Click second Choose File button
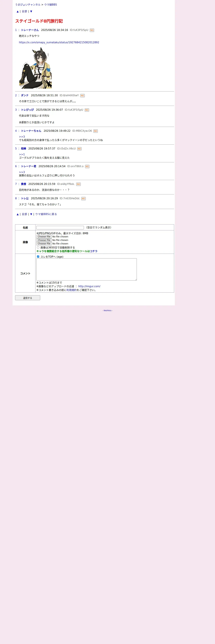The height and width of the screenshot is (644, 215). (44, 240)
